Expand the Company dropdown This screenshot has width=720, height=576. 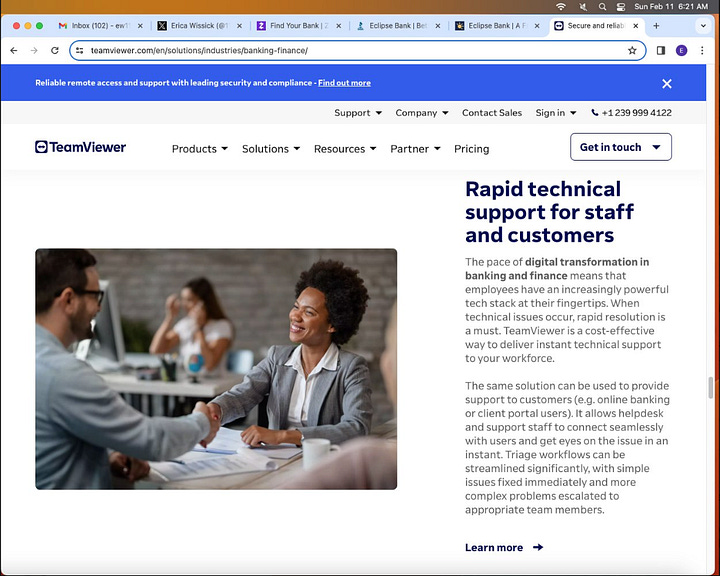(422, 113)
